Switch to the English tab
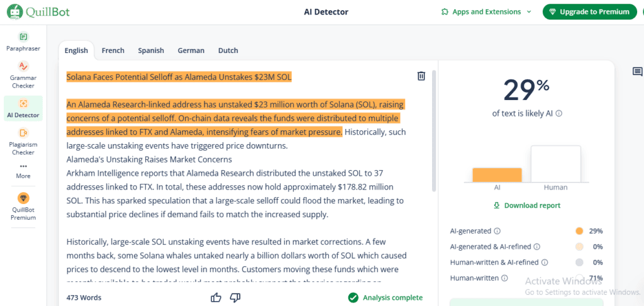Image resolution: width=644 pixels, height=306 pixels. pyautogui.click(x=76, y=50)
